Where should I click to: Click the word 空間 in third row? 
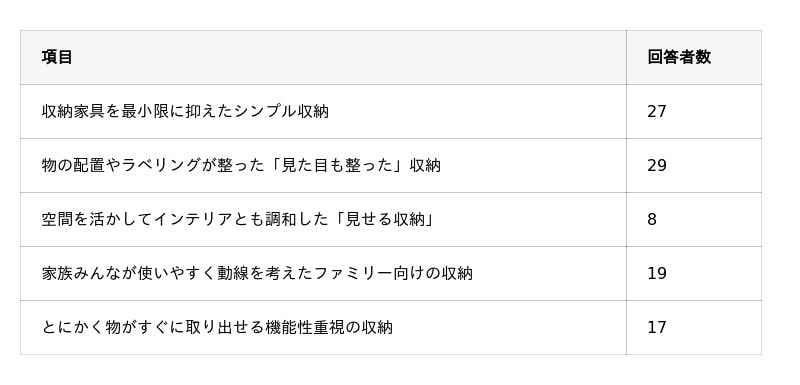point(57,219)
